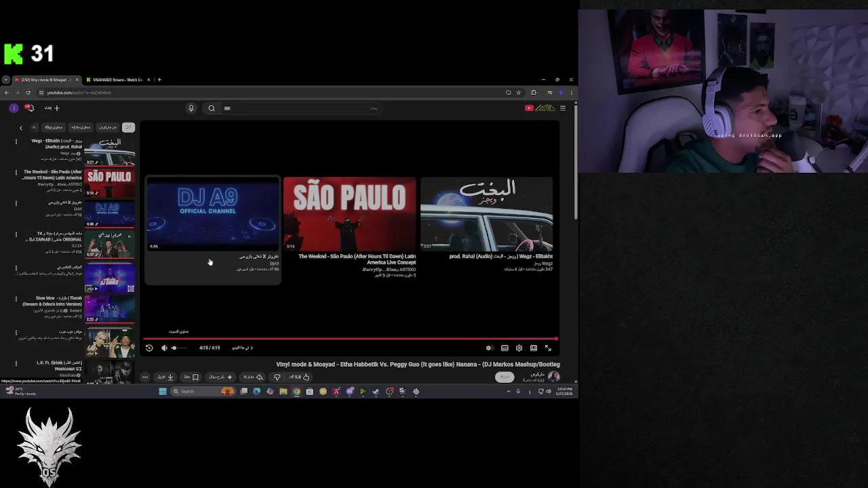
Task: Select the highlighted 'All' filter chip
Action: (128, 127)
